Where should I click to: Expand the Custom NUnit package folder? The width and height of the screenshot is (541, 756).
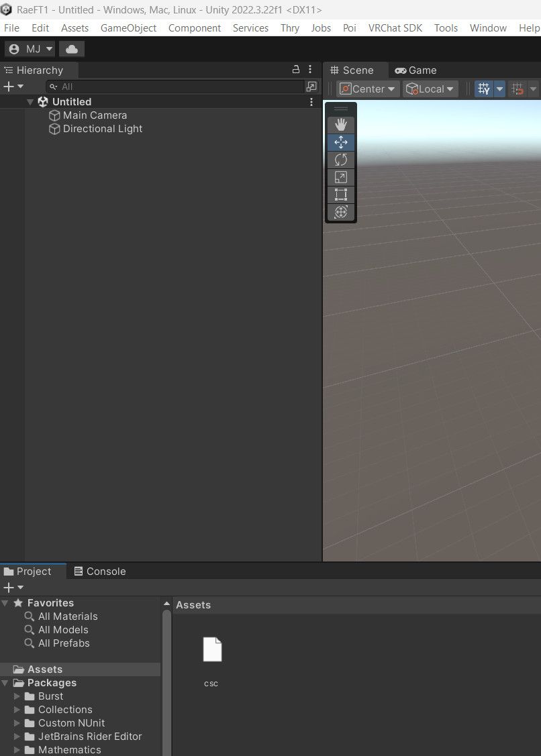click(17, 723)
